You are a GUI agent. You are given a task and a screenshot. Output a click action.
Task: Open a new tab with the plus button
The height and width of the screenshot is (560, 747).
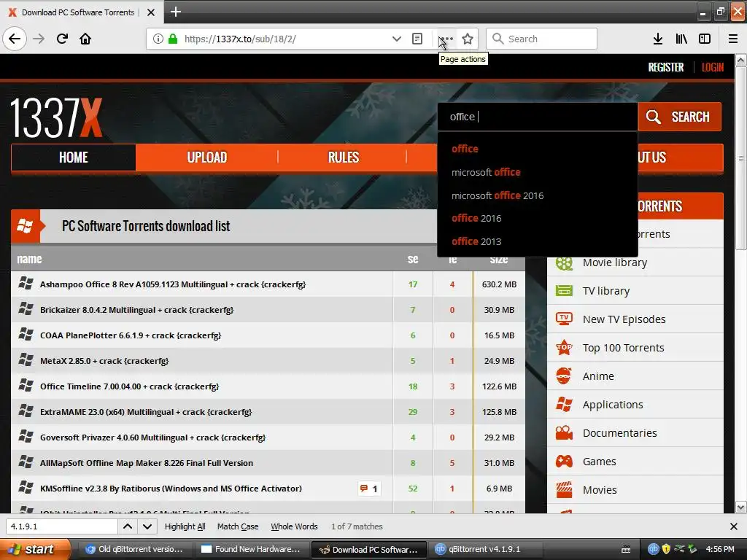click(x=176, y=12)
